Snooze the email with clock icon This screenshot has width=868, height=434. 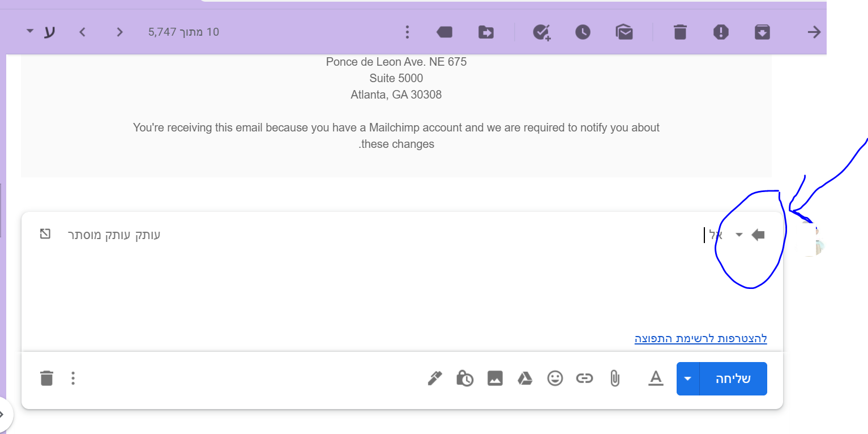[x=583, y=32]
